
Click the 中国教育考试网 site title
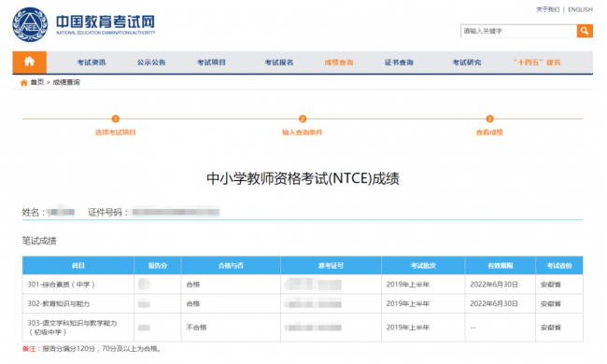[x=106, y=21]
